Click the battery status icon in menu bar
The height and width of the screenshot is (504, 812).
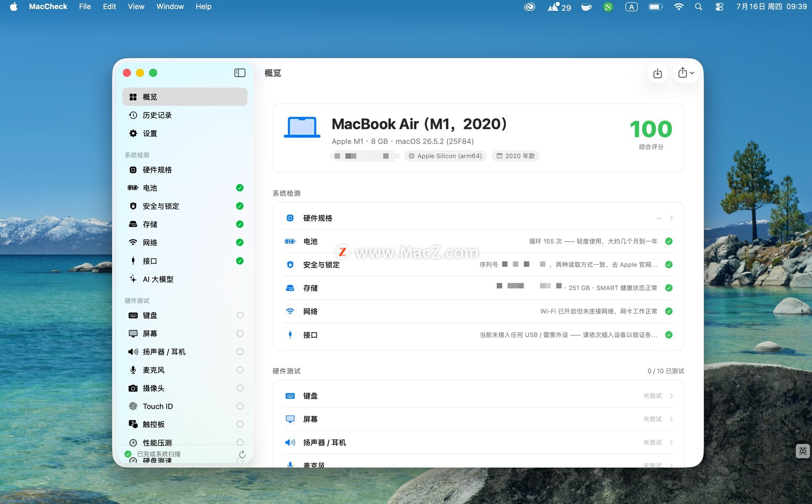click(656, 7)
